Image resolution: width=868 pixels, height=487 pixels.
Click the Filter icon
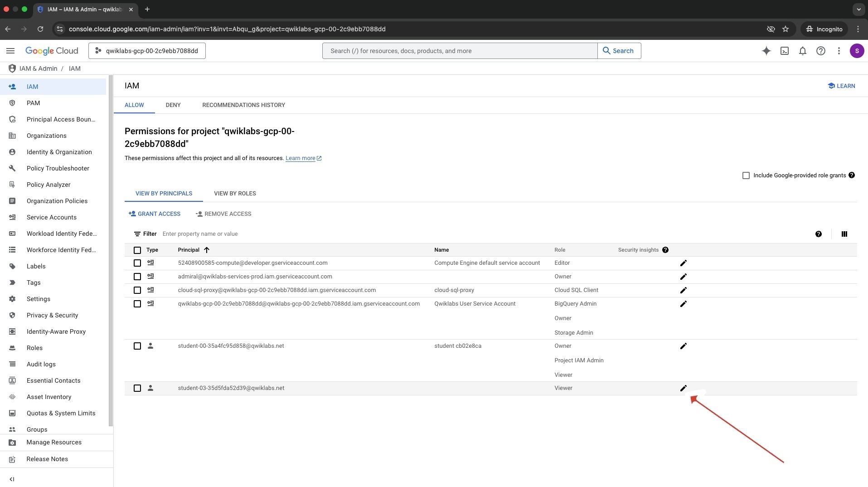[137, 234]
